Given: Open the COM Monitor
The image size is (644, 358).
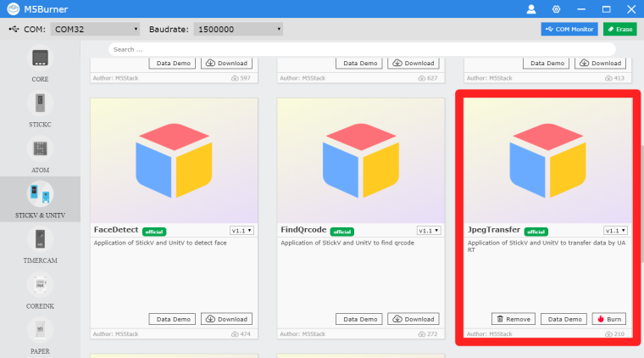Looking at the screenshot, I should (x=569, y=29).
